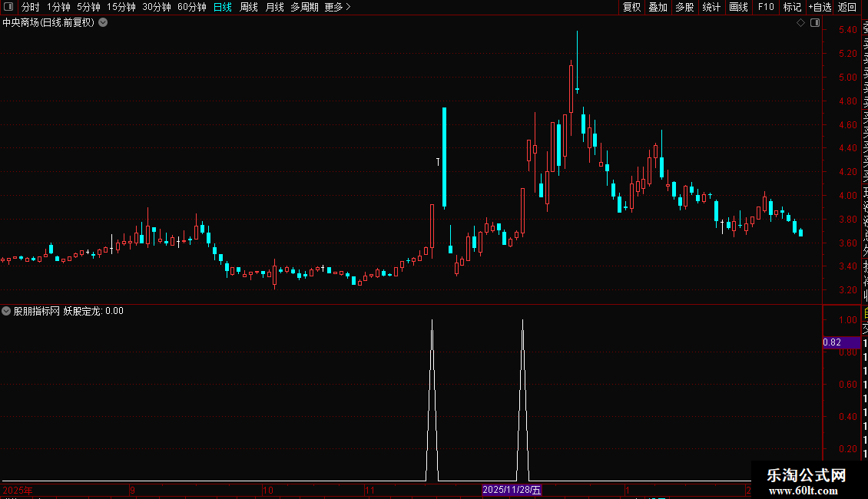This screenshot has width=868, height=499.
Task: Open the 多股 multi-stock view
Action: tap(684, 7)
